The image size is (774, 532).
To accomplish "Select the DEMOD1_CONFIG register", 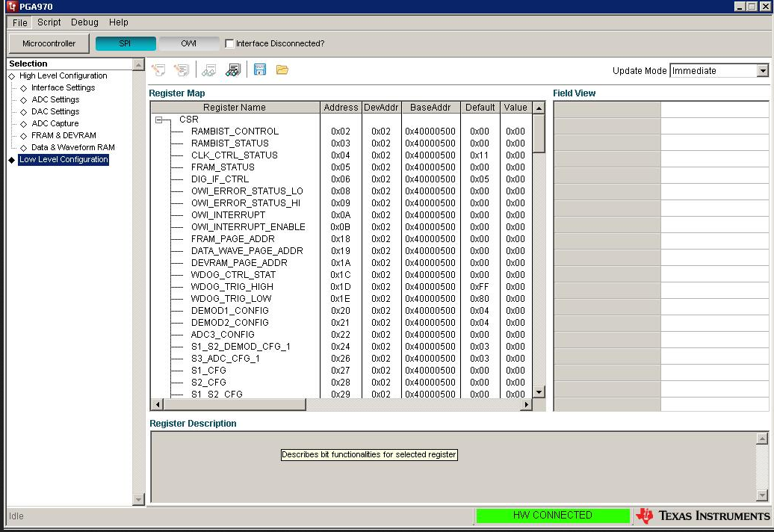I will pos(230,310).
